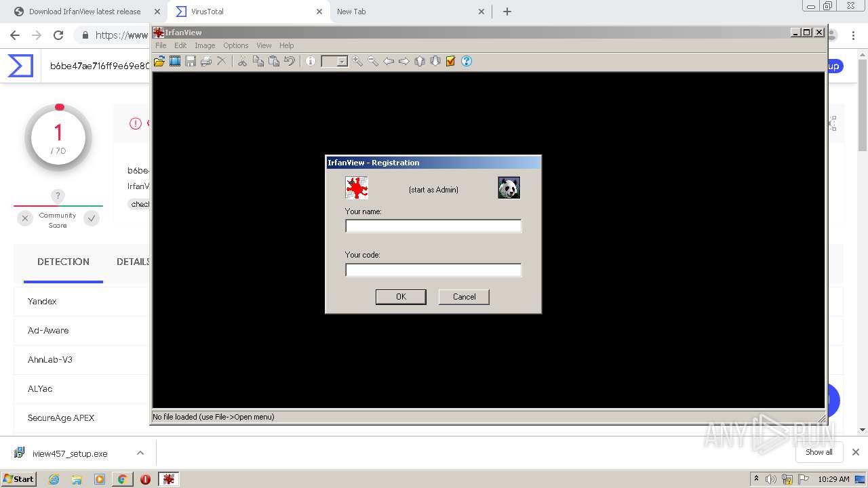Vote positive on Community Score with checkmark
Viewport: 868px width, 488px height.
tap(92, 218)
